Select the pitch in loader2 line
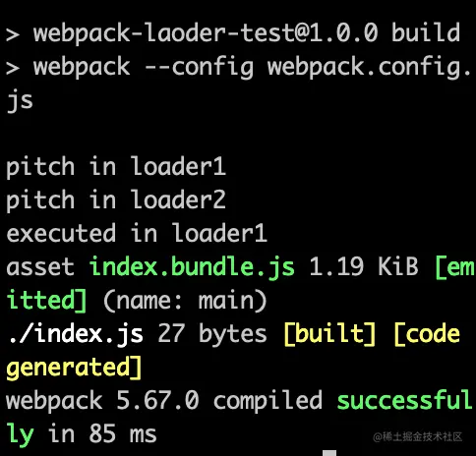This screenshot has height=456, width=476. (116, 200)
